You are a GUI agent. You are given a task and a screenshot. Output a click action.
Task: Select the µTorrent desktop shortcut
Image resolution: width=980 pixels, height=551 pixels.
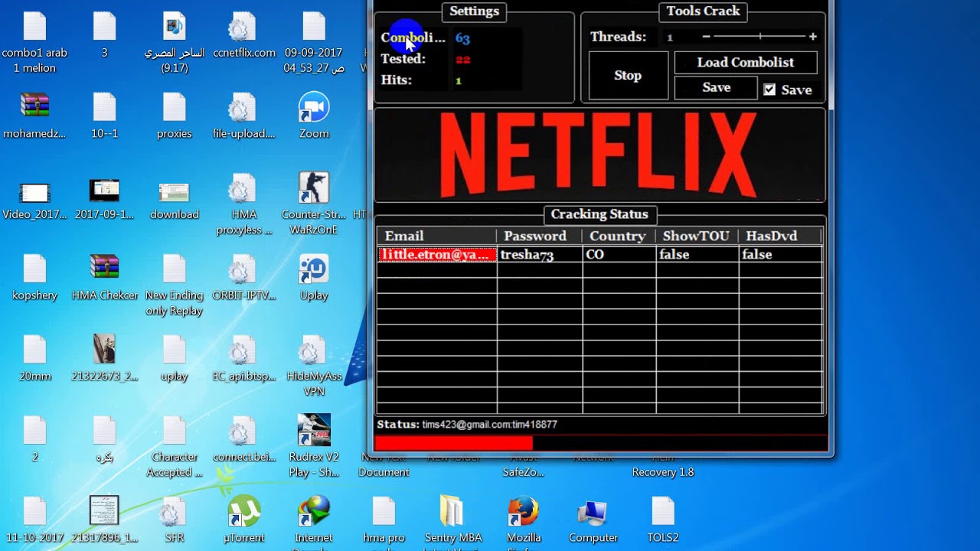pyautogui.click(x=244, y=520)
